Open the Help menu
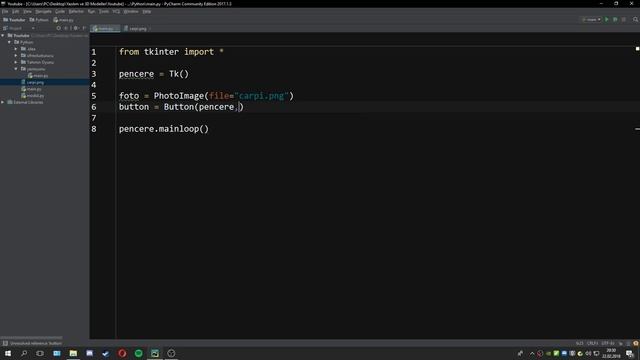Image resolution: width=640 pixels, height=360 pixels. click(x=147, y=11)
